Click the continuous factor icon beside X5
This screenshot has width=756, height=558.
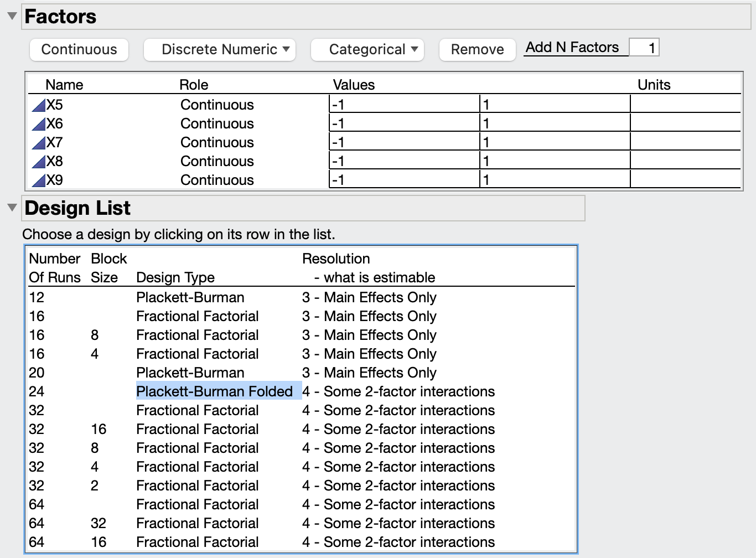point(39,105)
